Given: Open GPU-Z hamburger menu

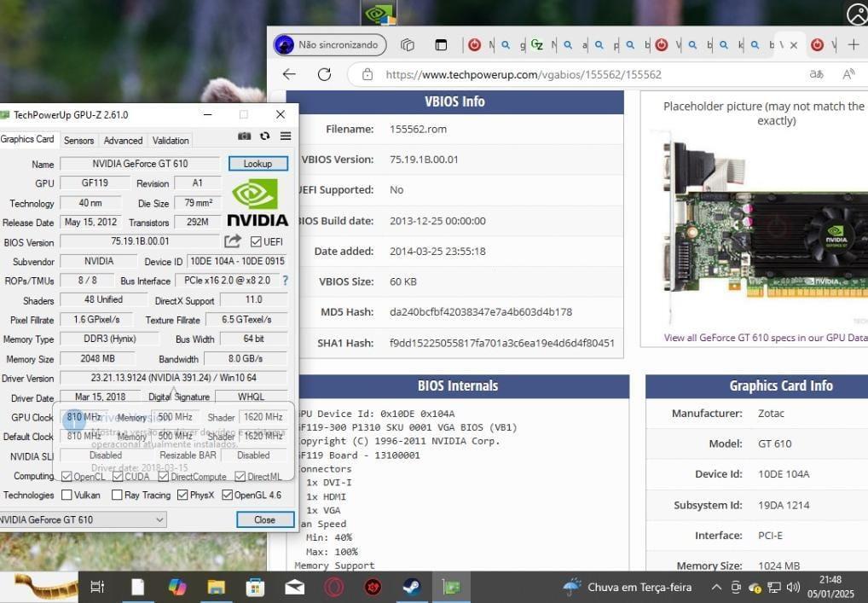Looking at the screenshot, I should point(286,136).
